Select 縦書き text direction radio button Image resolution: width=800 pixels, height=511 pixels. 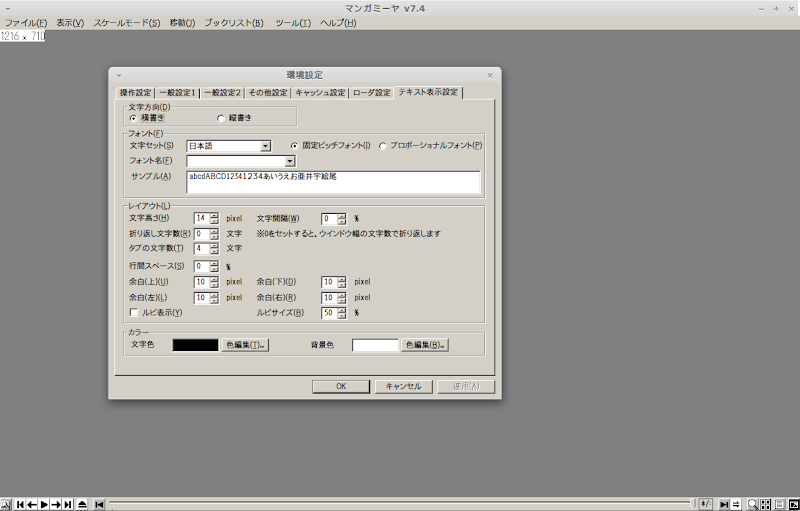221,118
